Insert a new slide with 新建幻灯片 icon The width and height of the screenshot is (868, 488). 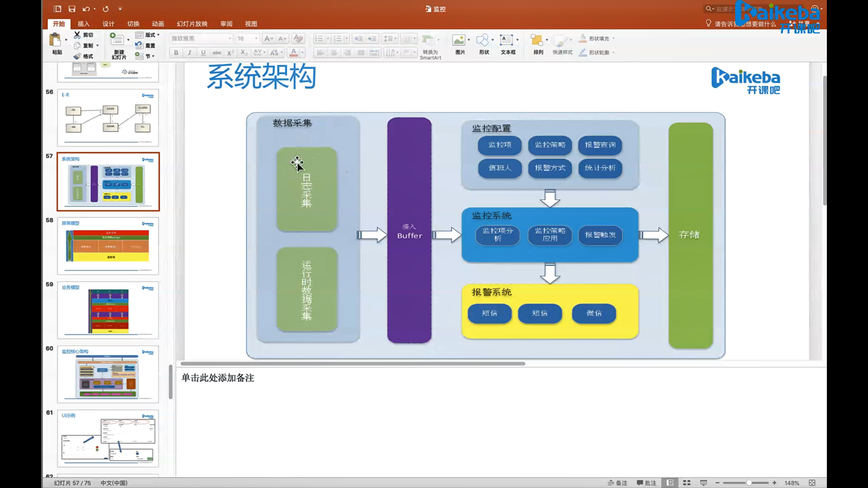(117, 40)
